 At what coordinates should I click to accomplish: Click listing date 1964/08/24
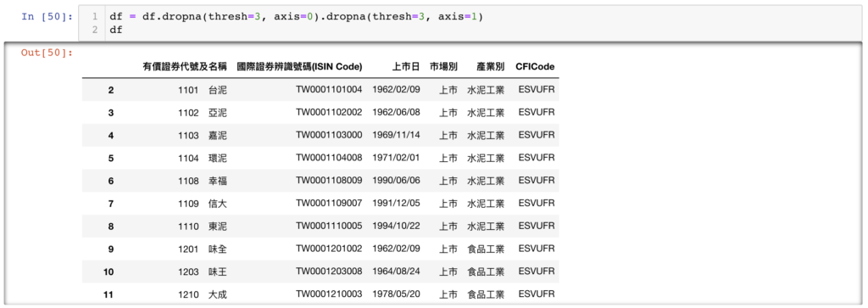(397, 272)
